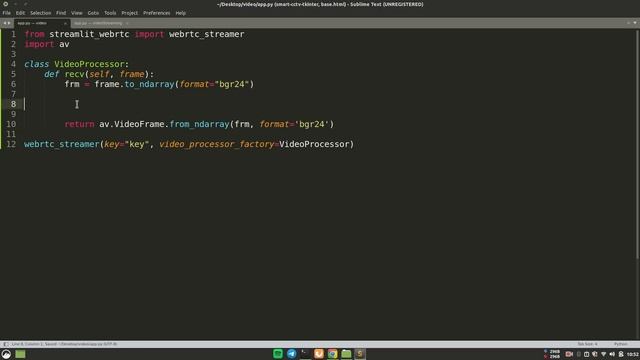Click to_ndarray call on line 6
This screenshot has width=640, height=360.
[x=149, y=84]
